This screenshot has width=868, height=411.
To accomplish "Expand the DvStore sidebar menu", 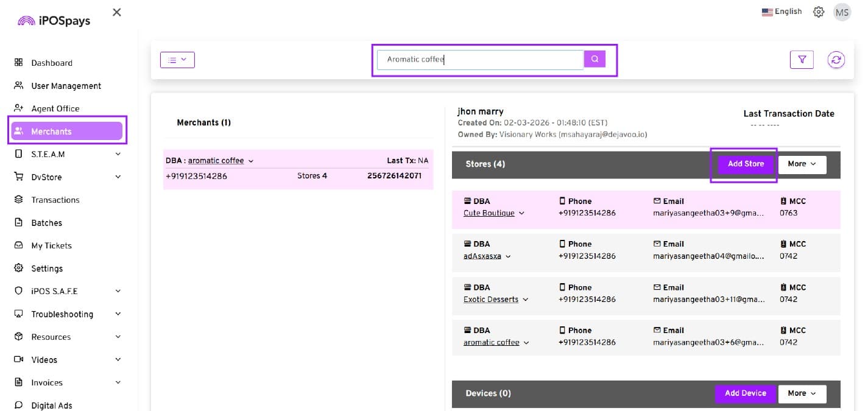I will click(118, 177).
